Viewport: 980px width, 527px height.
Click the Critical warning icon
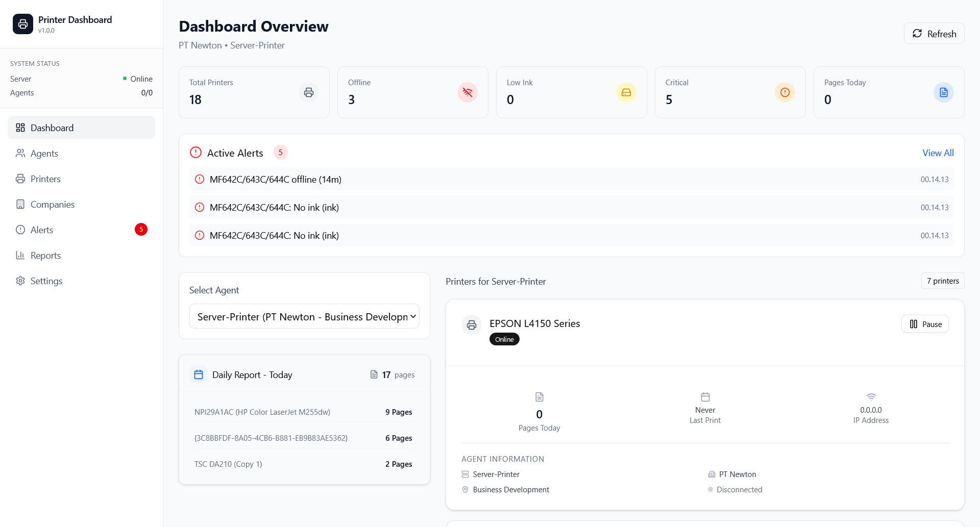click(785, 92)
